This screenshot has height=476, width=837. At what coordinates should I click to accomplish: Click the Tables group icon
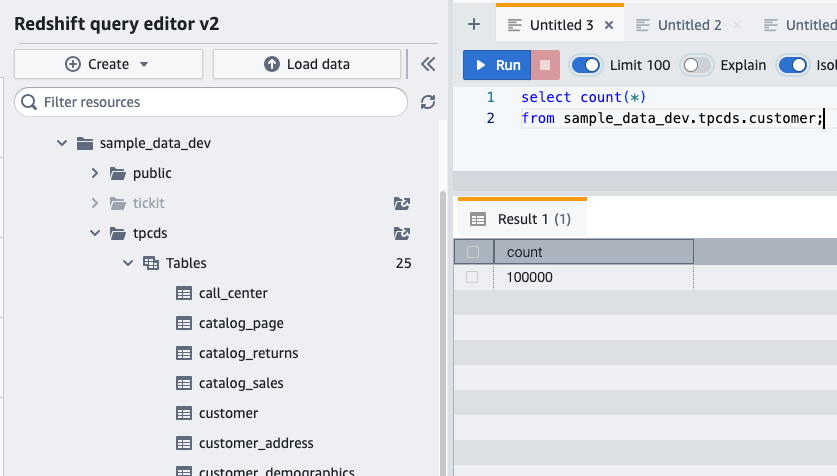(x=151, y=263)
